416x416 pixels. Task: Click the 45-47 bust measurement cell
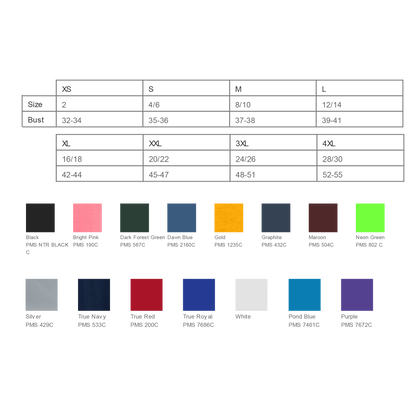point(187,174)
